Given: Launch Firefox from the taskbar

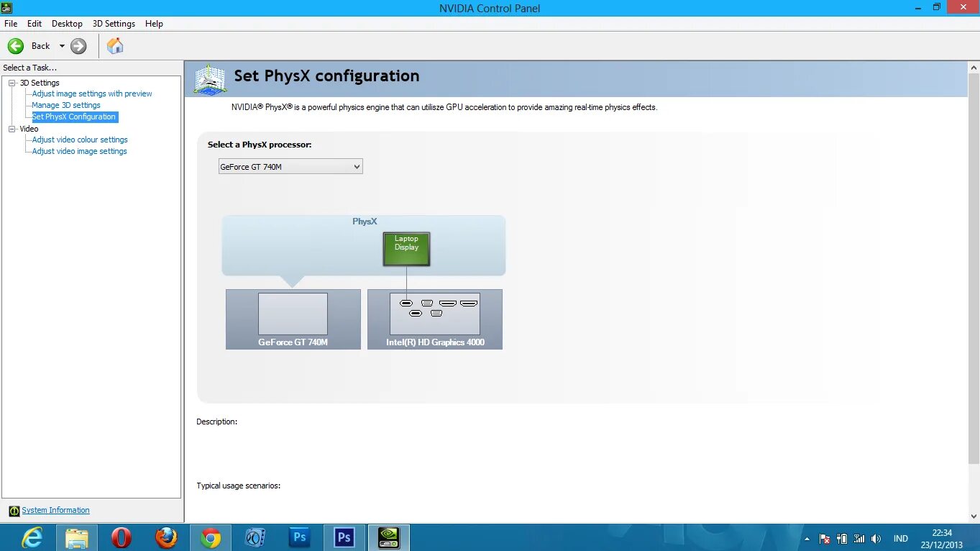Looking at the screenshot, I should pos(166,537).
